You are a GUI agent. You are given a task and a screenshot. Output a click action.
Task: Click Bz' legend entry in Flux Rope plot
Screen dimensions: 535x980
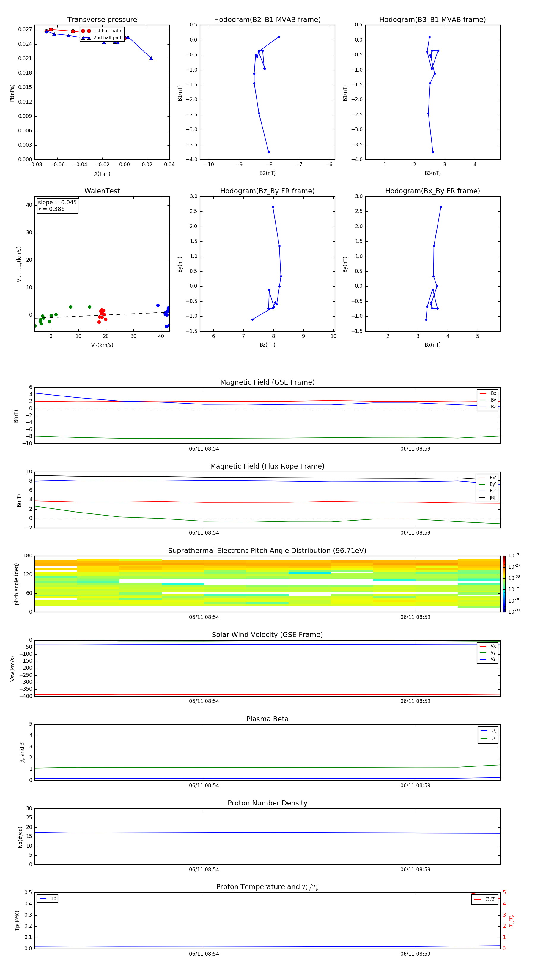pyautogui.click(x=487, y=491)
